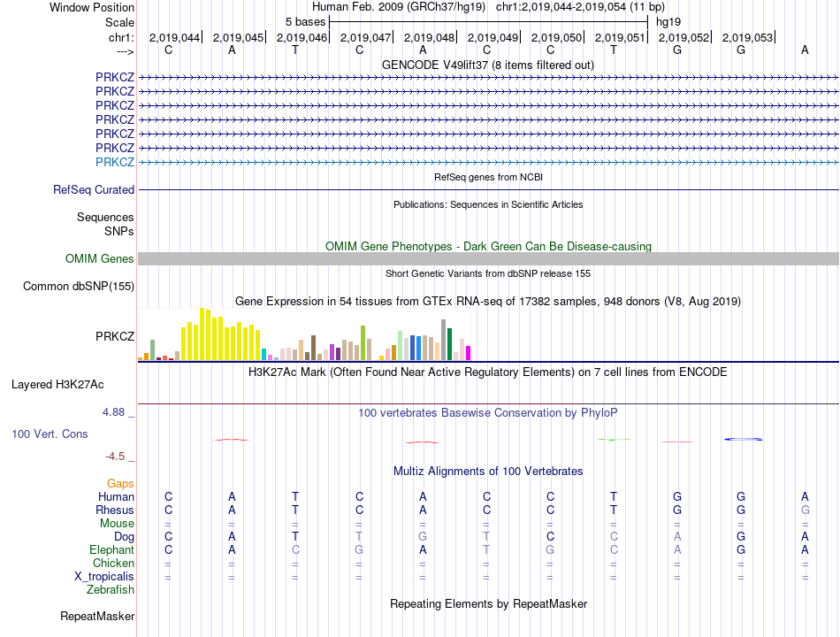Select the Rhesus species alignment label
840x637 pixels.
115,510
